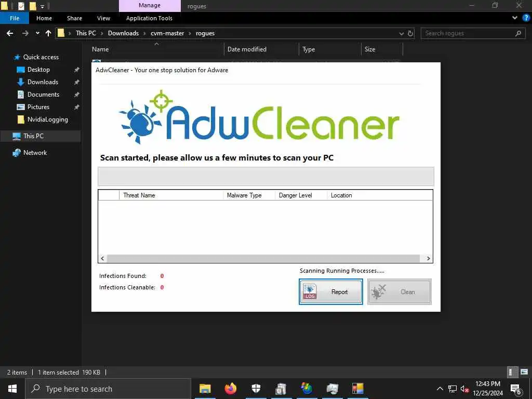Show hidden system tray icons chevron
Viewport: 532px width, 399px height.
440,389
